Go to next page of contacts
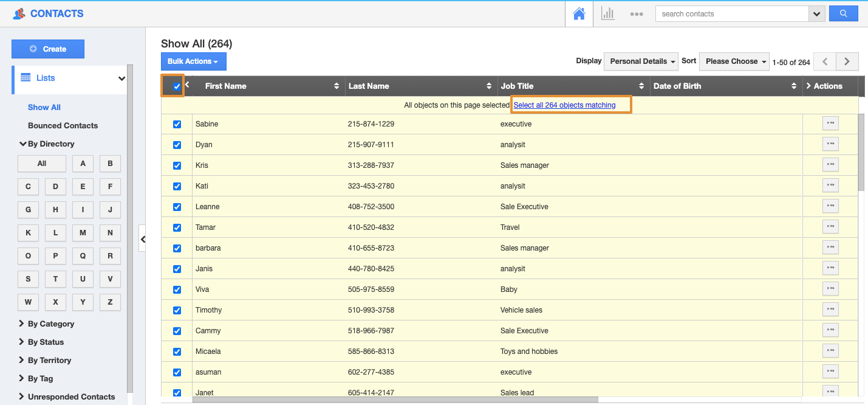 tap(847, 61)
